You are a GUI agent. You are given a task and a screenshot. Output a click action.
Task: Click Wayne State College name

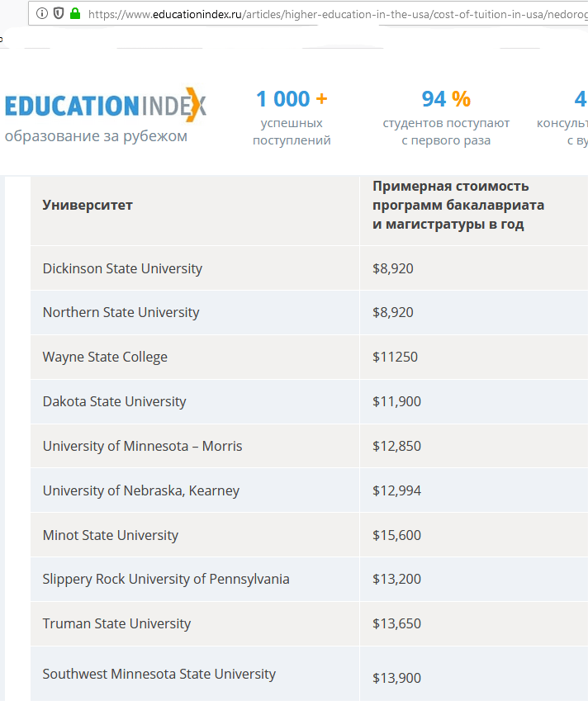[105, 357]
